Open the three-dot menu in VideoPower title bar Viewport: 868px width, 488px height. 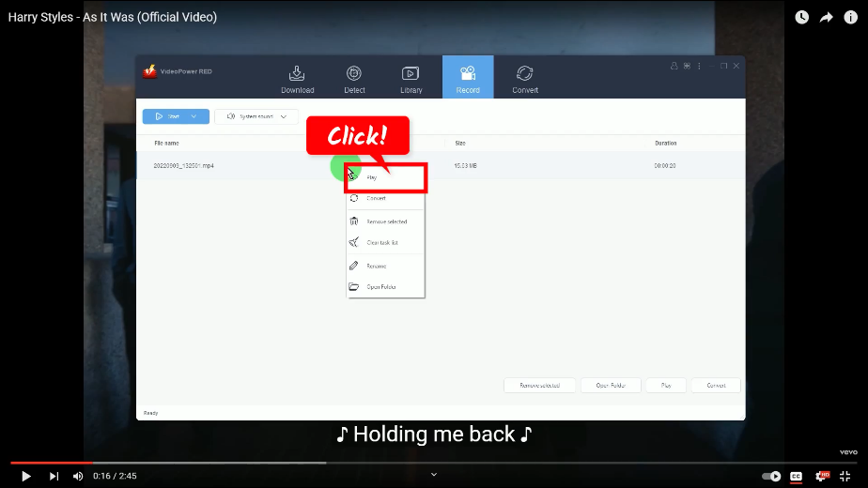[x=699, y=66]
